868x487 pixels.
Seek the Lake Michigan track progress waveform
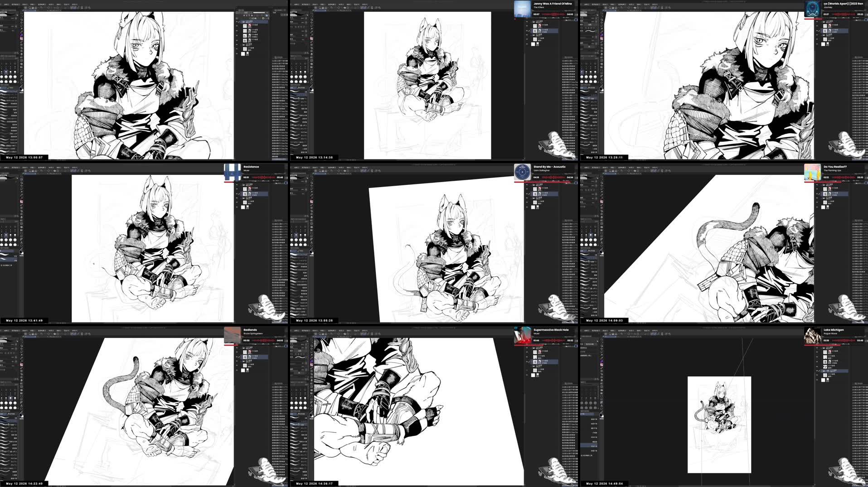coord(844,340)
